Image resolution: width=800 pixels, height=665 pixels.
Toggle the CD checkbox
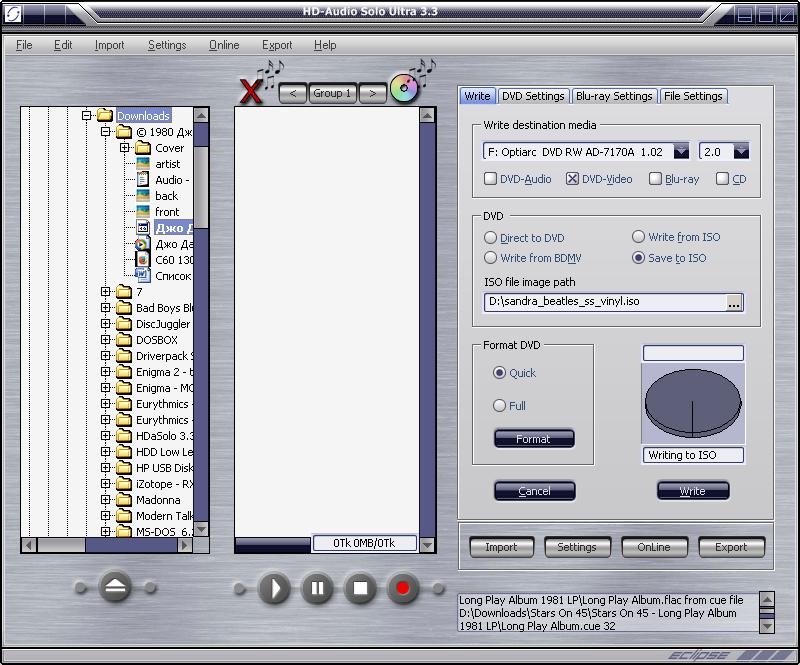(722, 179)
